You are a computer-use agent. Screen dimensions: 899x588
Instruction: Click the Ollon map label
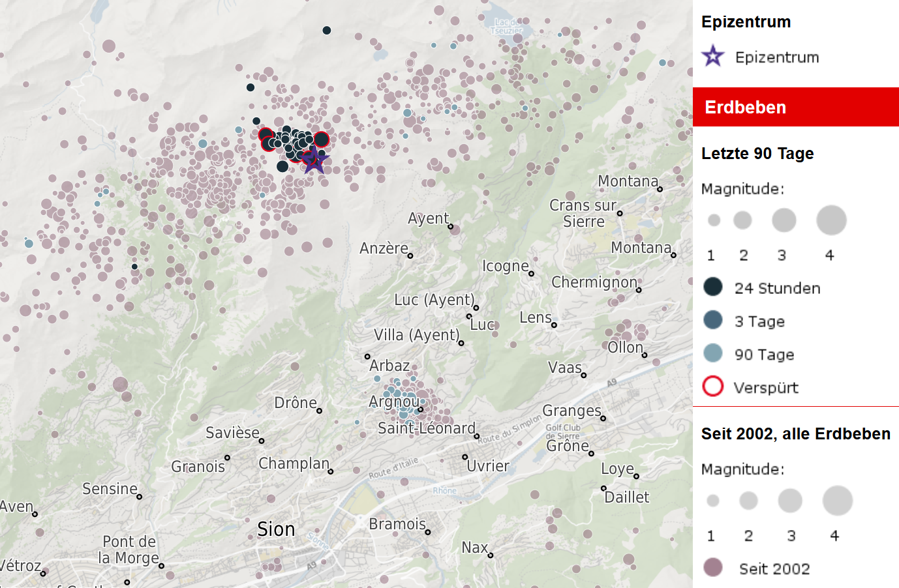tap(626, 347)
